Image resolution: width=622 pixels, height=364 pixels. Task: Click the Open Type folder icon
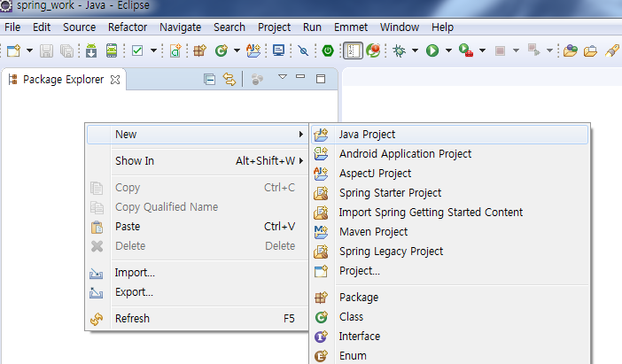coord(571,50)
